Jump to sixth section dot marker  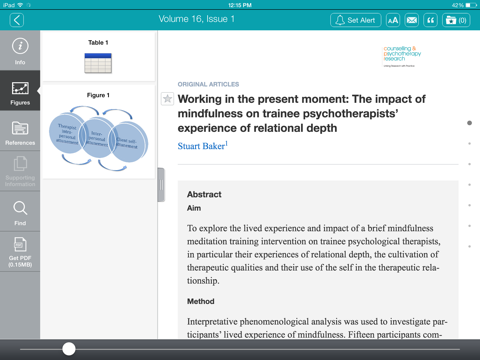(469, 226)
